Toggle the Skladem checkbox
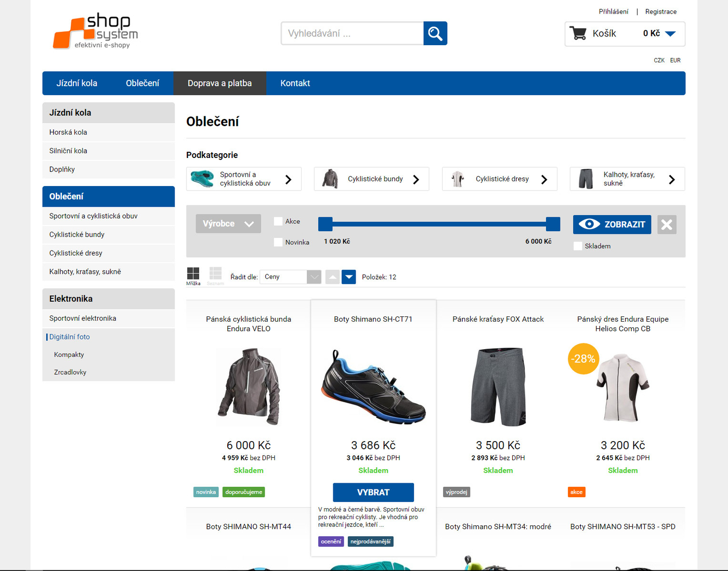This screenshot has width=728, height=571. pyautogui.click(x=578, y=246)
